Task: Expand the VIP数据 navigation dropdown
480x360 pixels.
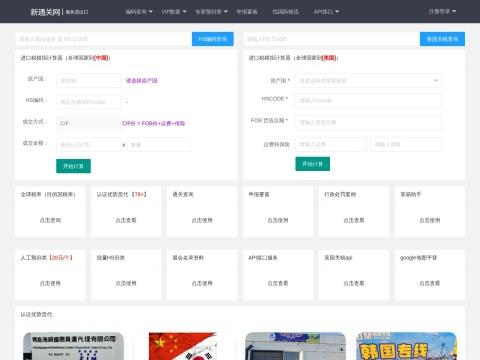Action: (x=174, y=12)
